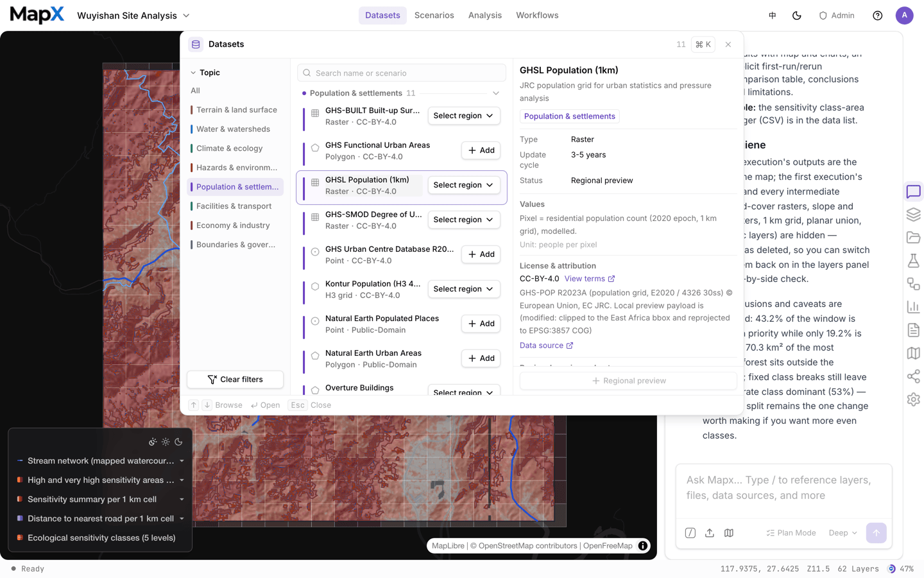Add GHS Urban Centre Database dataset
Viewport: 924px width, 578px height.
point(481,254)
